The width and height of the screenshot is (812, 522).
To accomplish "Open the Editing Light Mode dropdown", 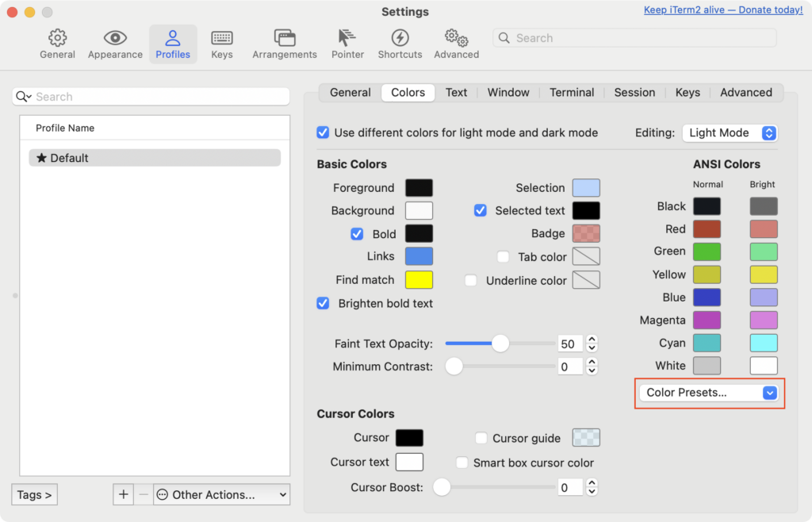I will point(730,132).
